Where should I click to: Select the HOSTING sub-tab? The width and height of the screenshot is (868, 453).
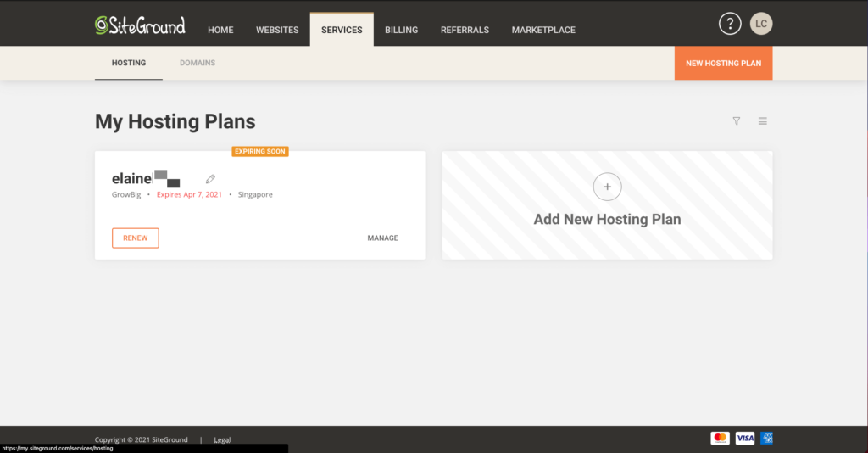coord(129,63)
